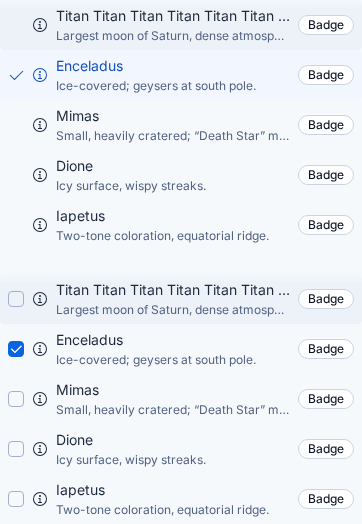Click info icon beside Enceladus in top list

click(40, 75)
